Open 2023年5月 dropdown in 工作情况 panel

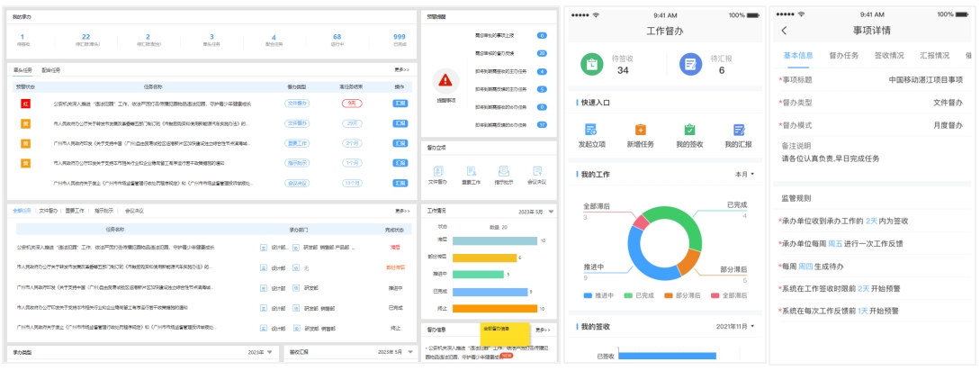536,212
